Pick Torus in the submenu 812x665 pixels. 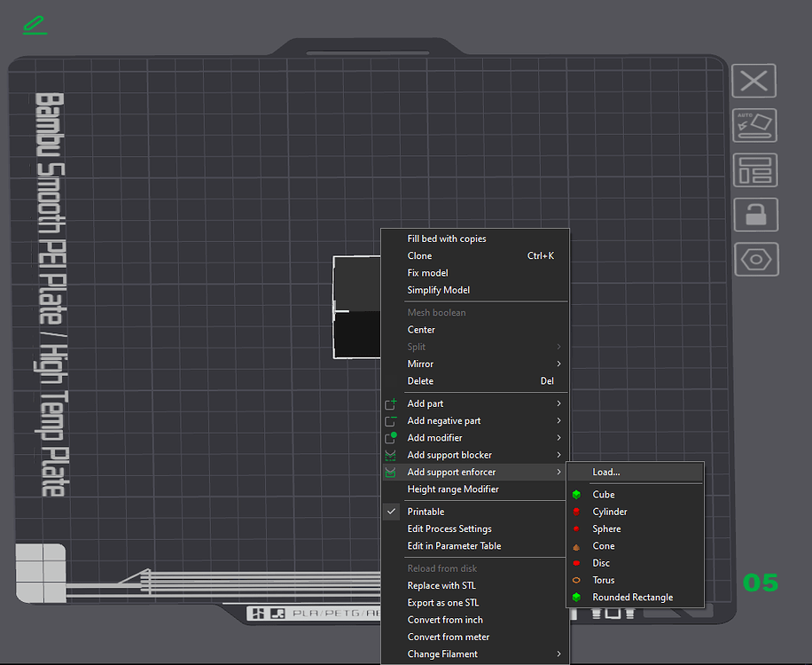[x=636, y=580]
